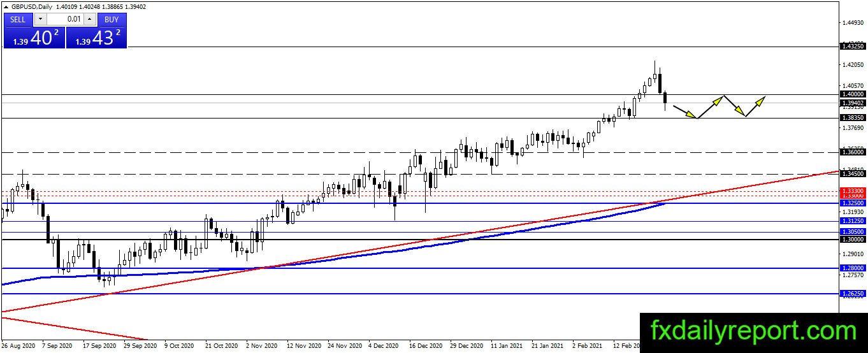Click the 16 Dec 2020 date label

426,346
